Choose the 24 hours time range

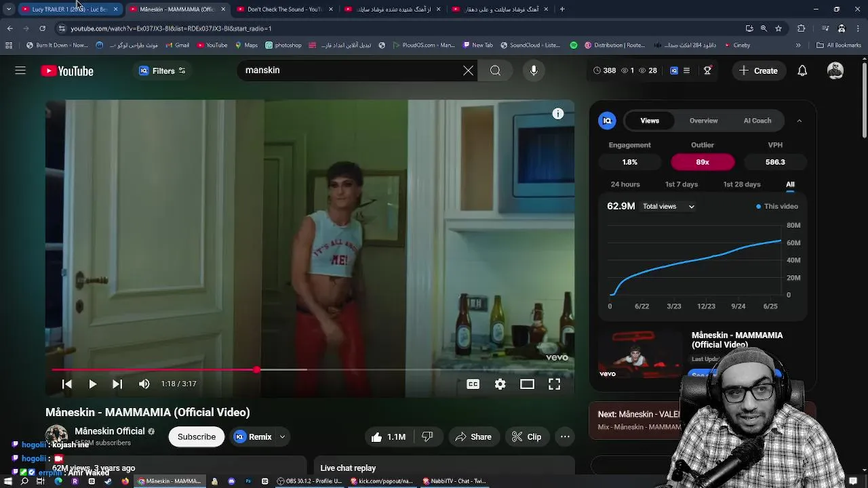pos(625,184)
